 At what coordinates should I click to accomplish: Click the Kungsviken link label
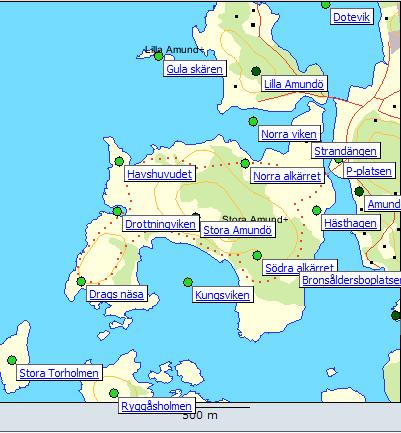[222, 295]
